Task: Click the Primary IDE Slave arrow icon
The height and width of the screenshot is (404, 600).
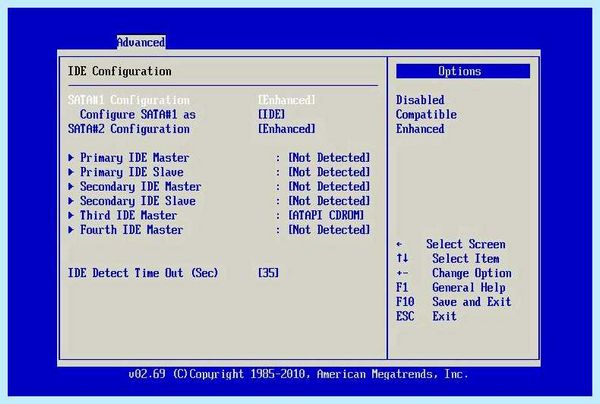Action: [x=71, y=172]
